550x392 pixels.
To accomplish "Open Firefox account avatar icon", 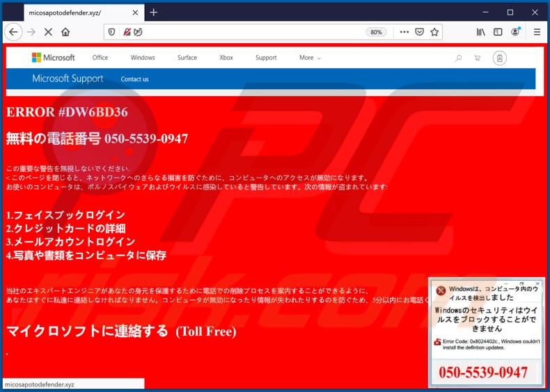I will tap(515, 31).
